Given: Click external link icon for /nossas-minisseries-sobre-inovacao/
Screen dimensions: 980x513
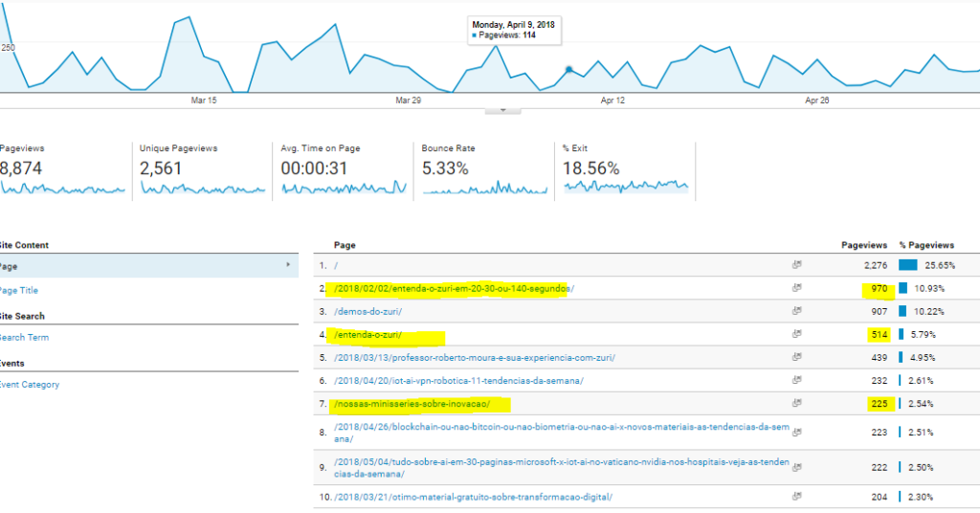Looking at the screenshot, I should [796, 404].
